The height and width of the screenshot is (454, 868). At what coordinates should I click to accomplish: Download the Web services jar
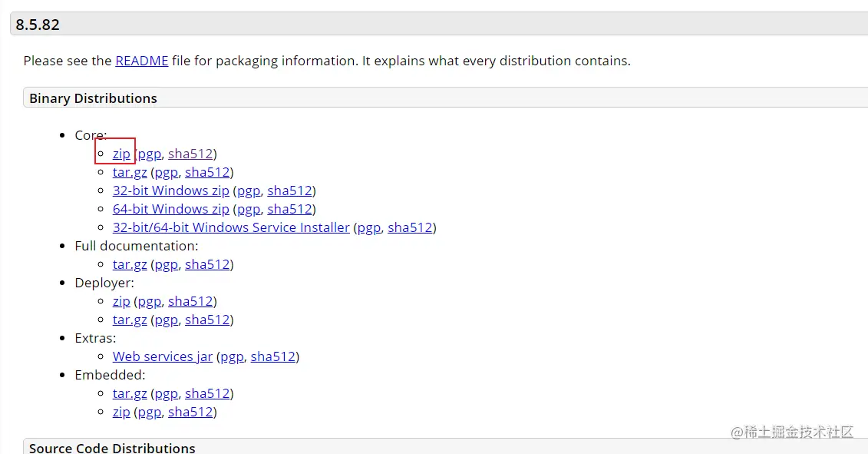(x=163, y=356)
